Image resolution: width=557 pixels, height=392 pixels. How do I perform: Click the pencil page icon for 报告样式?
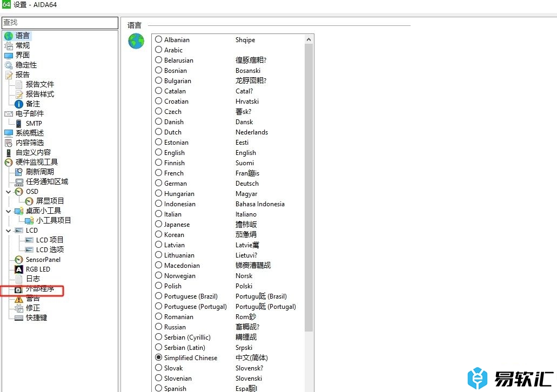19,94
